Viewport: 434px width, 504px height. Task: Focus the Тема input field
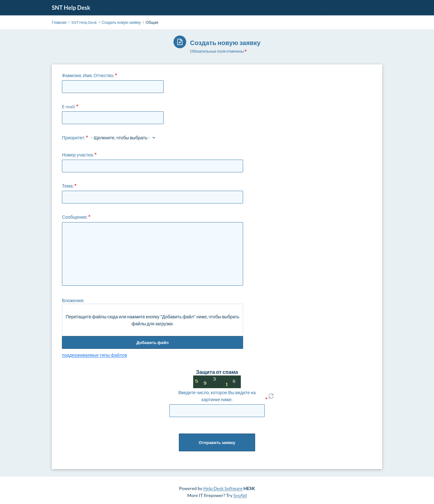click(x=153, y=197)
